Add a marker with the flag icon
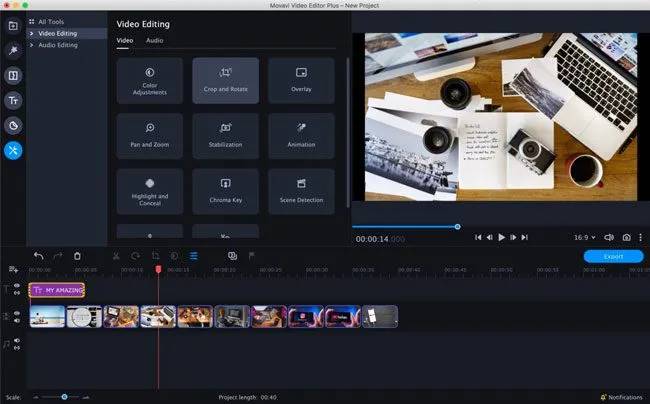This screenshot has width=650, height=404. 251,256
